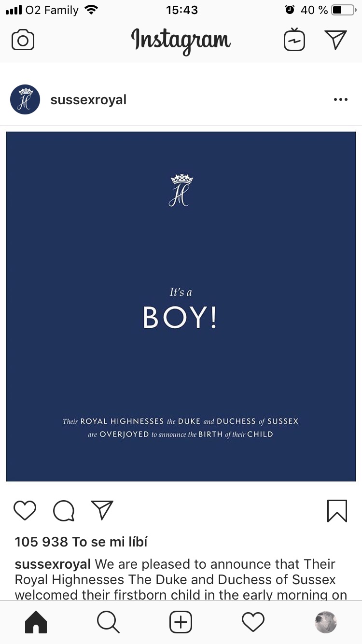Viewport: 362px width, 644px height.
Task: Open the sussexroyal username in the post header
Action: (88, 100)
